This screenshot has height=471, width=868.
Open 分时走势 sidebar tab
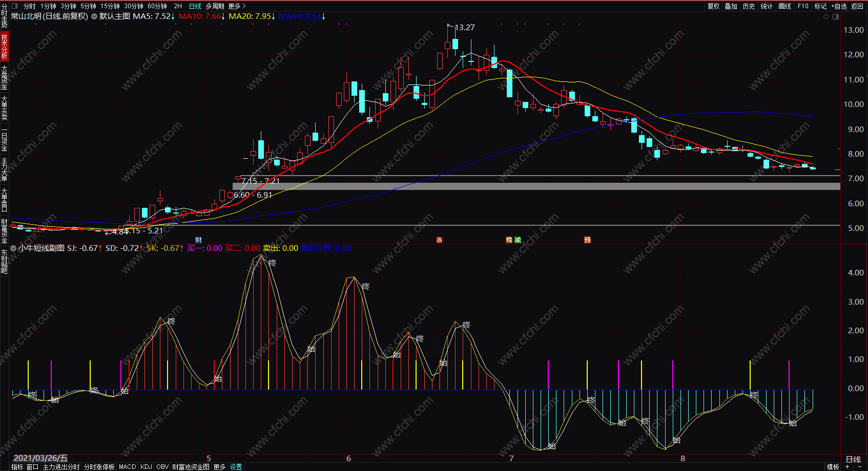(4, 16)
